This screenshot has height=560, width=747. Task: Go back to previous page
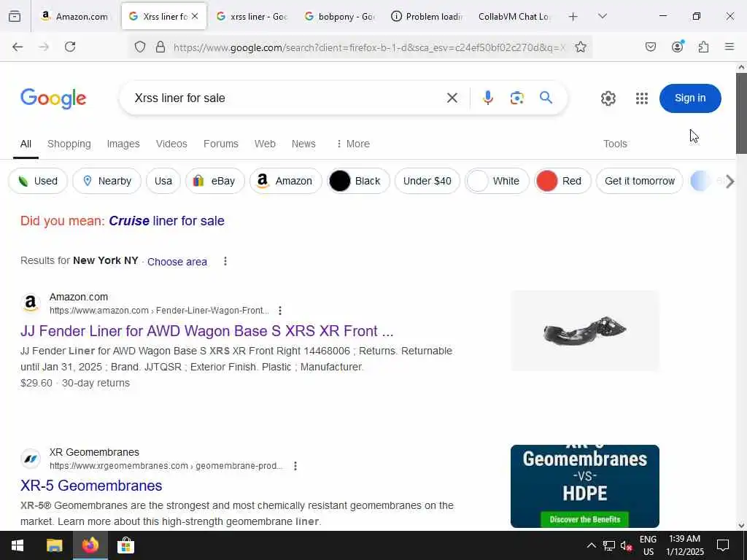(x=18, y=47)
